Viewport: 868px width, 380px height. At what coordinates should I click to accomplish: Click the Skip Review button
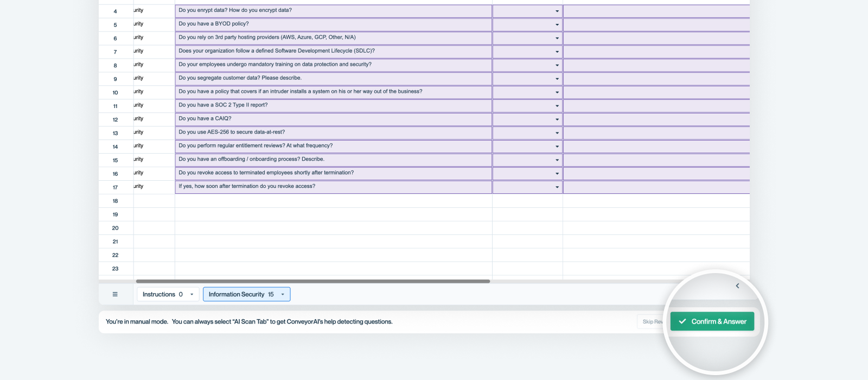651,322
